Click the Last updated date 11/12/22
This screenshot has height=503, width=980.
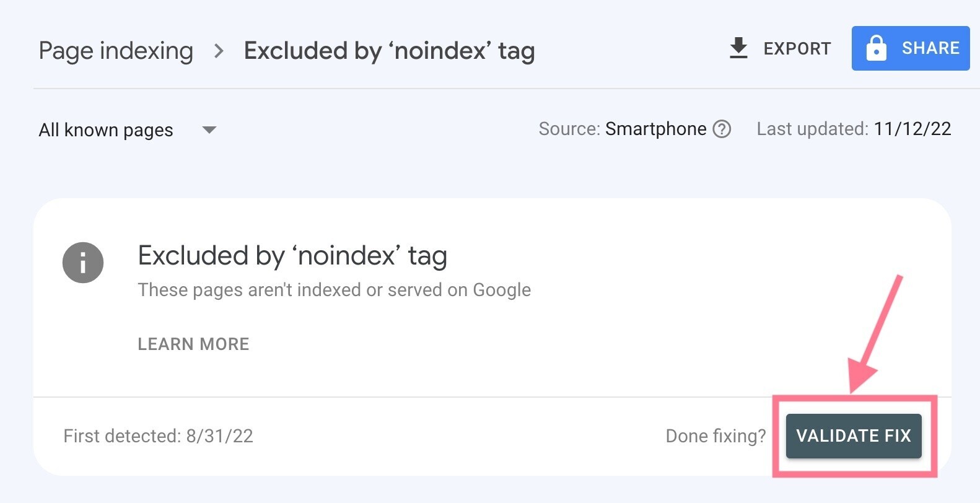(912, 129)
